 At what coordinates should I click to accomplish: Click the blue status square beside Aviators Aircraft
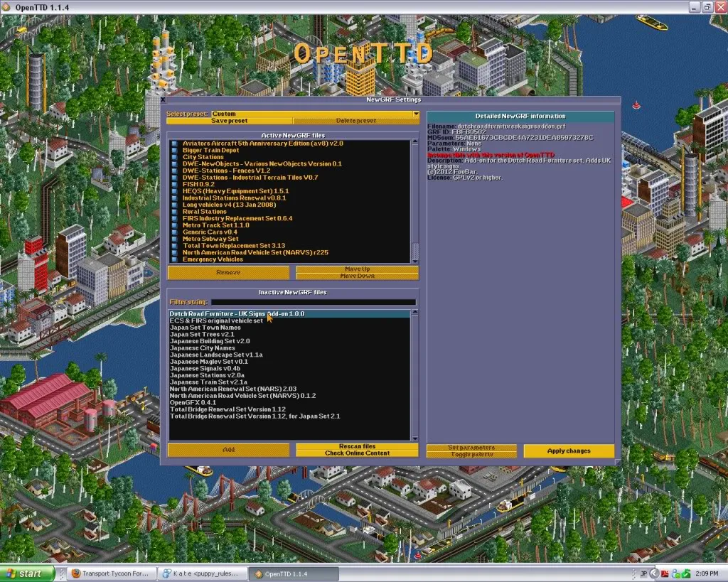[x=175, y=144]
